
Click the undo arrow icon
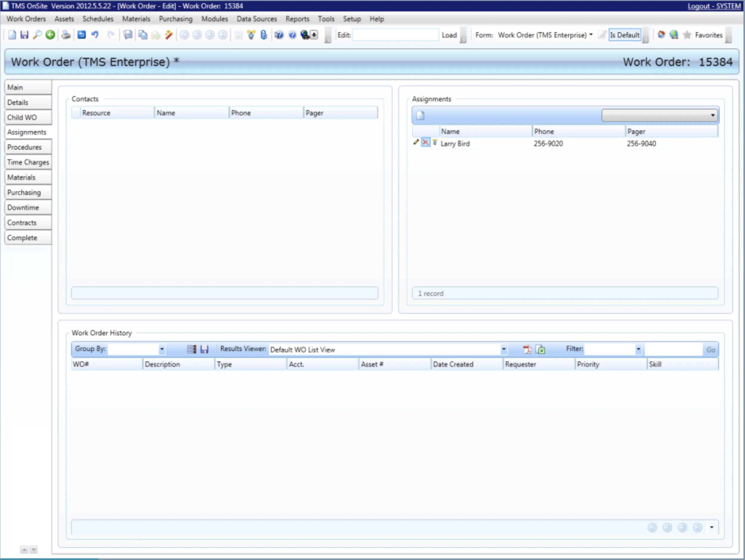(95, 35)
